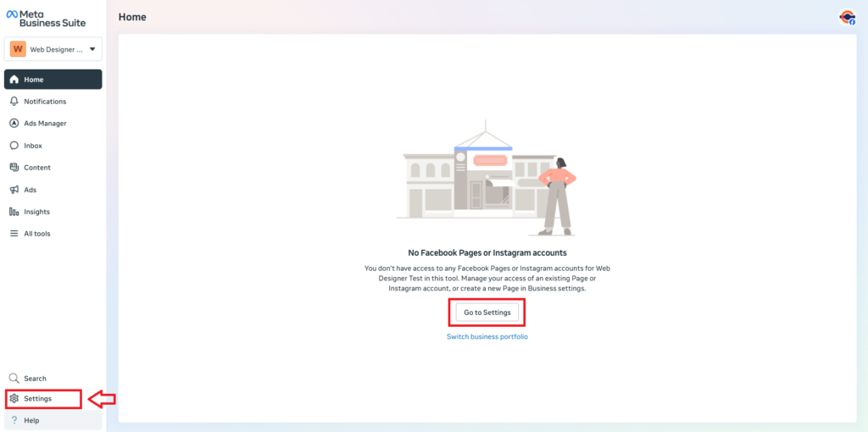
Task: Open Ads Manager menu label
Action: (46, 124)
